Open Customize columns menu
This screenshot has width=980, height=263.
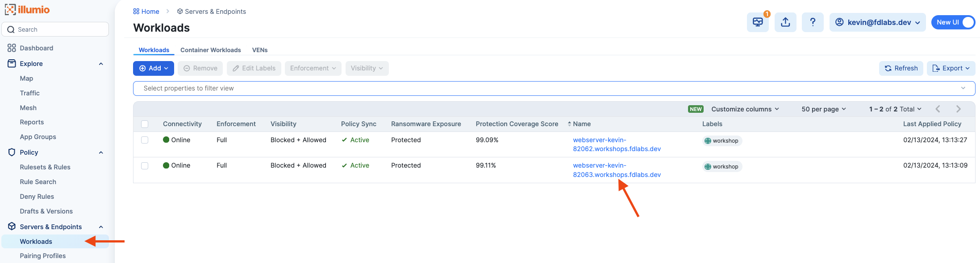tap(745, 109)
